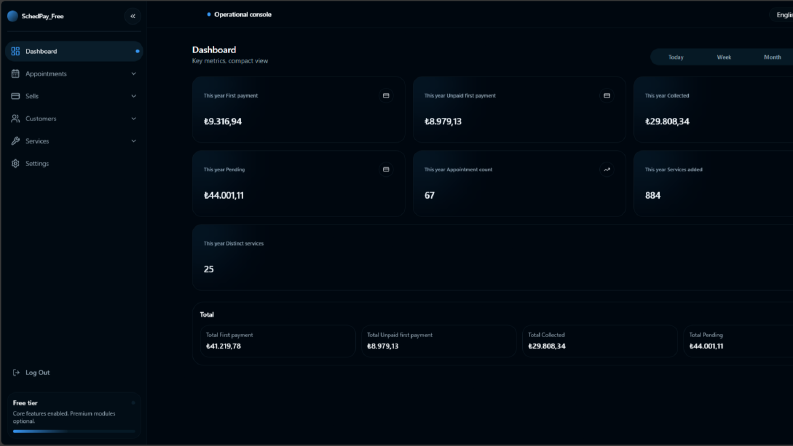The width and height of the screenshot is (793, 446).
Task: Switch range to Month
Action: (772, 57)
